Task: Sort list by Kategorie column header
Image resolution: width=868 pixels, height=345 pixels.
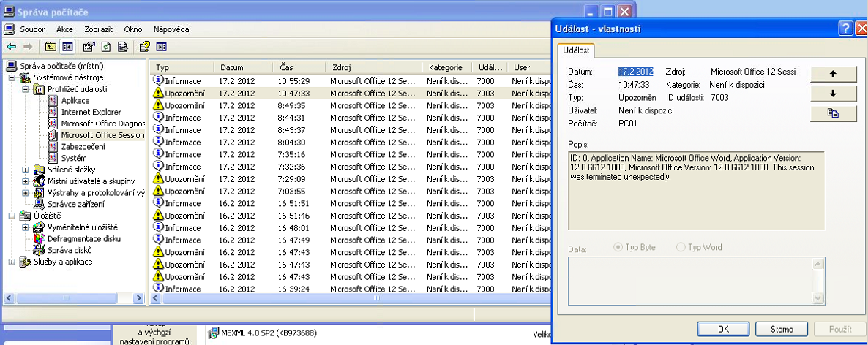Action: pyautogui.click(x=446, y=67)
